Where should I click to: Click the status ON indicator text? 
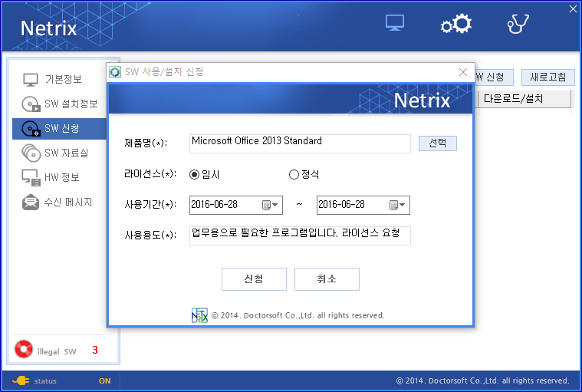point(105,380)
